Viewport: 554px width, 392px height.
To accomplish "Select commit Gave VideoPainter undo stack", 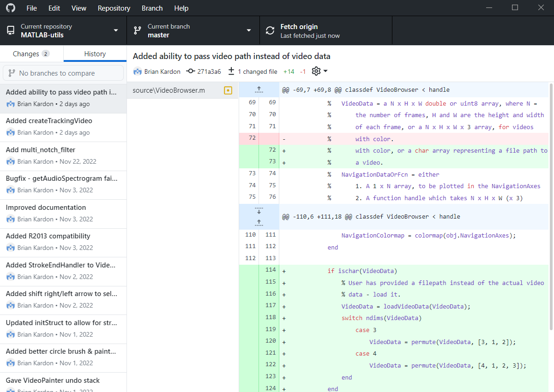I will coord(63,383).
